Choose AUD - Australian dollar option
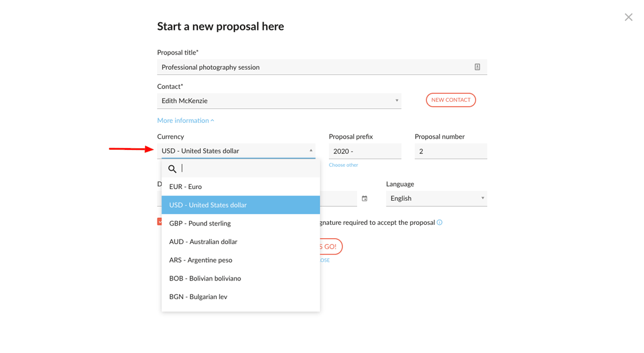The width and height of the screenshot is (644, 353). (241, 242)
